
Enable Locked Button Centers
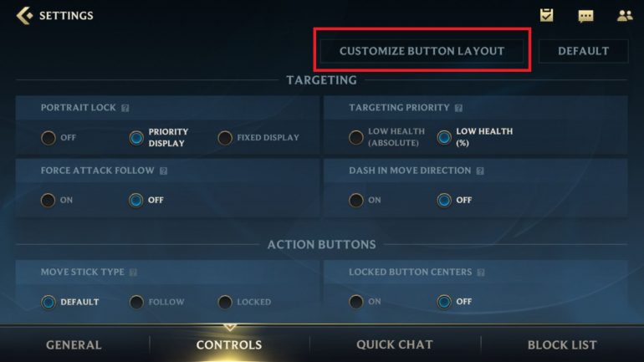[356, 302]
